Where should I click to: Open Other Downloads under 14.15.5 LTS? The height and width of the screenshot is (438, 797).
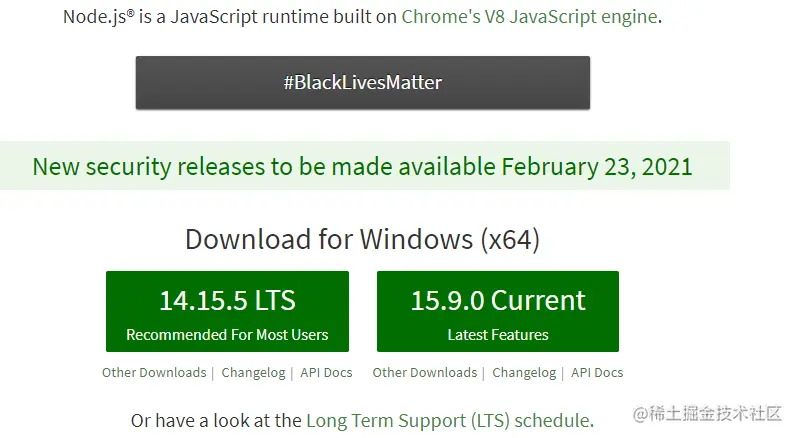tap(154, 372)
